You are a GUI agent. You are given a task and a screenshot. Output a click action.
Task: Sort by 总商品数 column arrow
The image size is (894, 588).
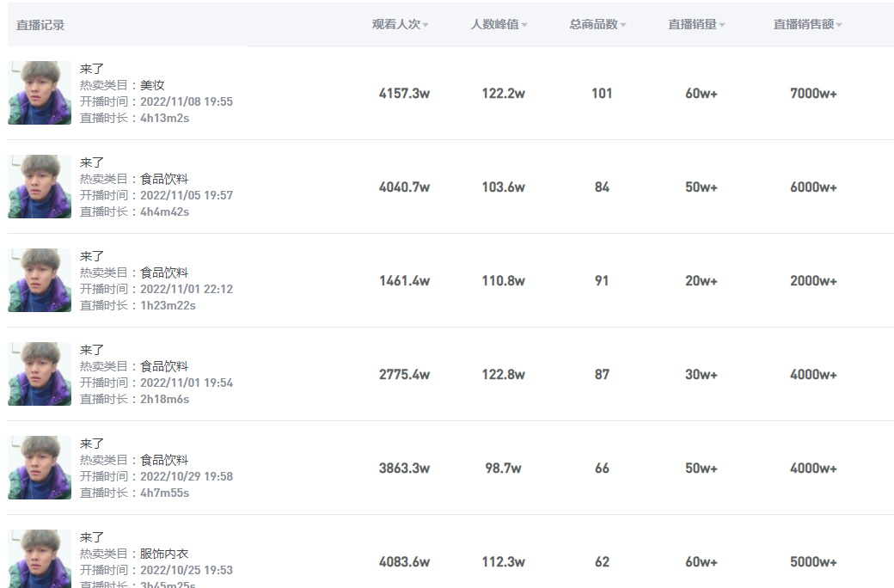(x=622, y=25)
